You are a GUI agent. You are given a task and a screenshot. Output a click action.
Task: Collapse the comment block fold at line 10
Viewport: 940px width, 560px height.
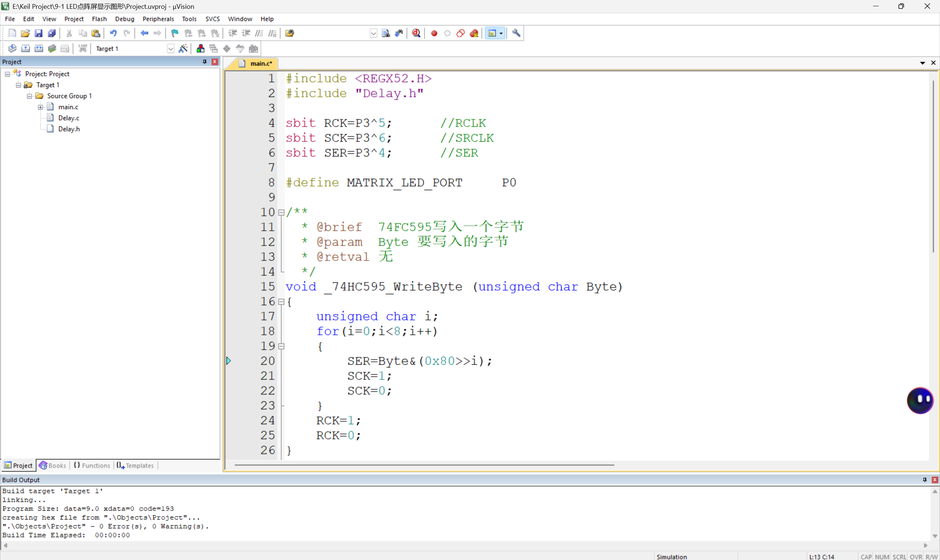pos(281,213)
